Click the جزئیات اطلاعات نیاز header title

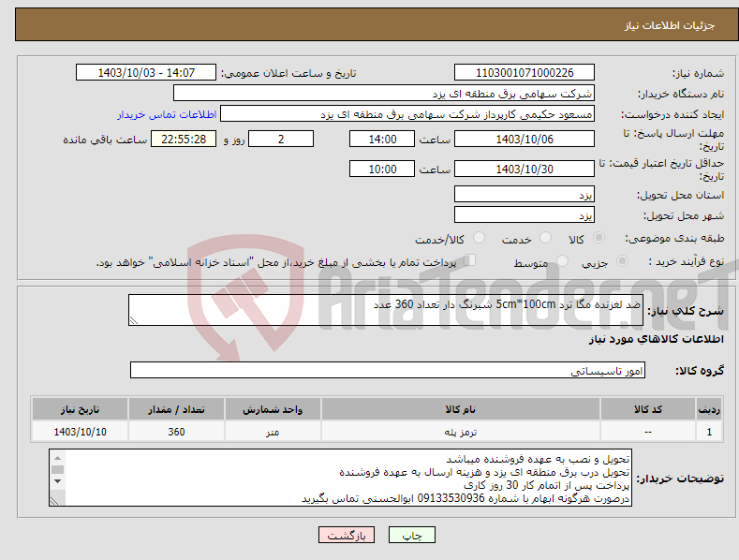[x=670, y=25]
